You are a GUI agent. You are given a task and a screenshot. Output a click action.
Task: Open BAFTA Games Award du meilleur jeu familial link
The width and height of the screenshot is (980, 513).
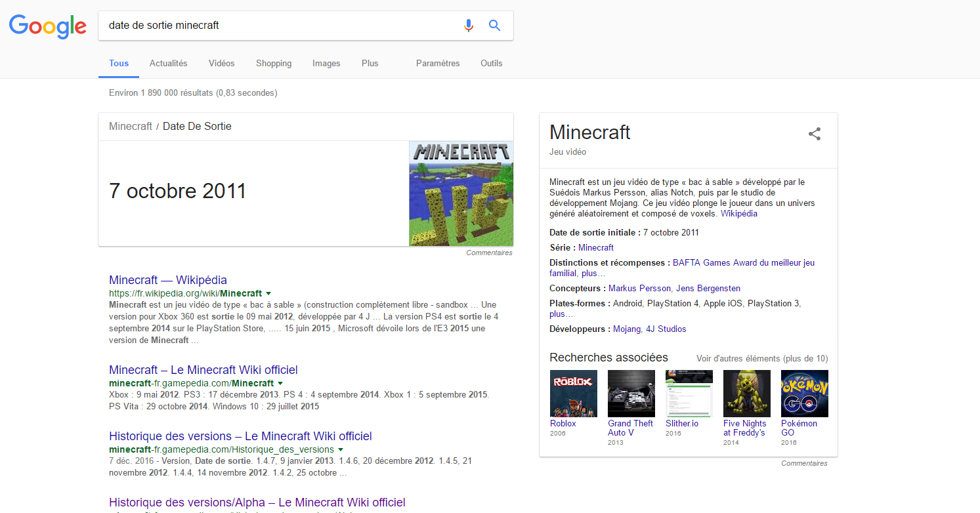(x=682, y=268)
